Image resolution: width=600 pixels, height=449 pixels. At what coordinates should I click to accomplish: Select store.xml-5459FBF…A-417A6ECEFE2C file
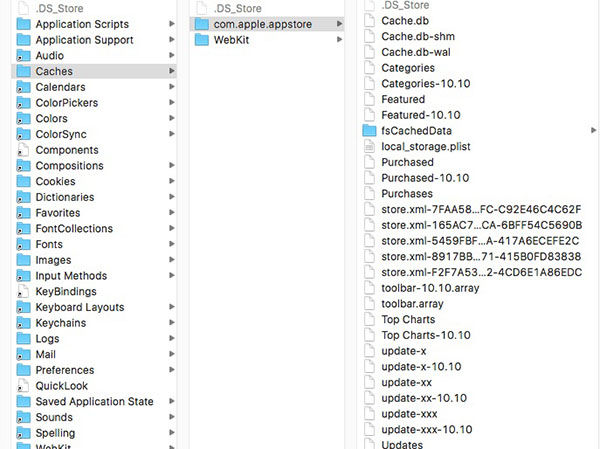478,240
